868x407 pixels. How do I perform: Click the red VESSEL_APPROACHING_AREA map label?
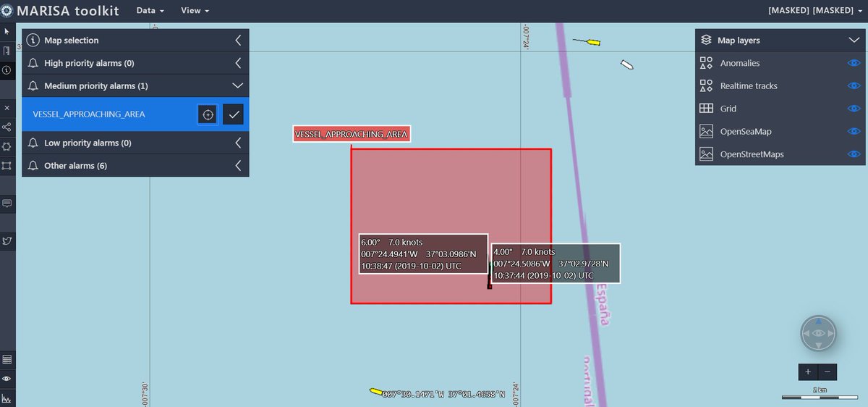pos(352,135)
